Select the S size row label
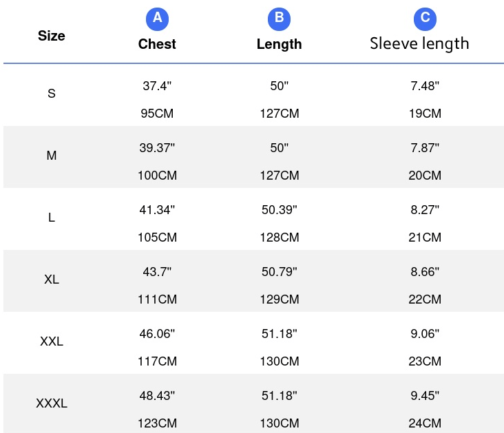Image resolution: width=504 pixels, height=433 pixels. click(52, 94)
